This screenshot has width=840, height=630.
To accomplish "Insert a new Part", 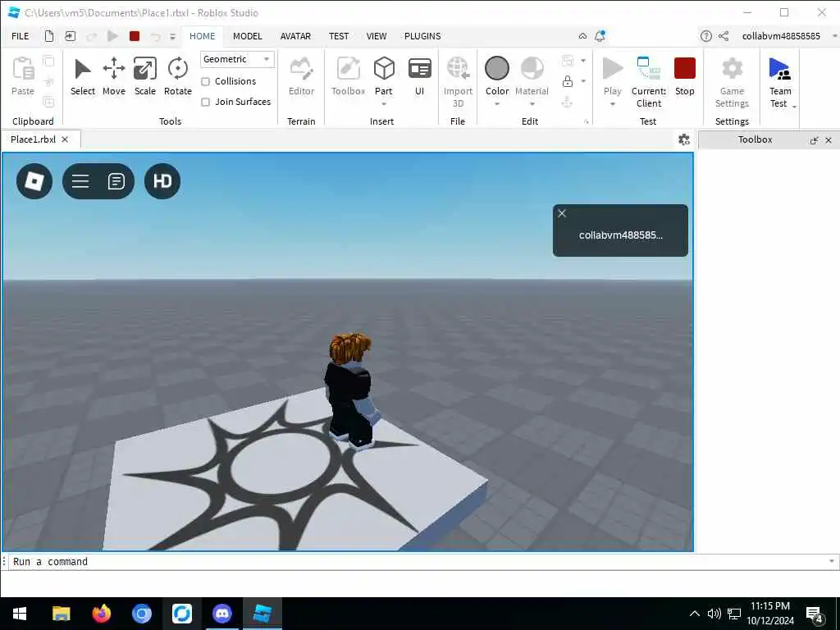I will [x=384, y=76].
